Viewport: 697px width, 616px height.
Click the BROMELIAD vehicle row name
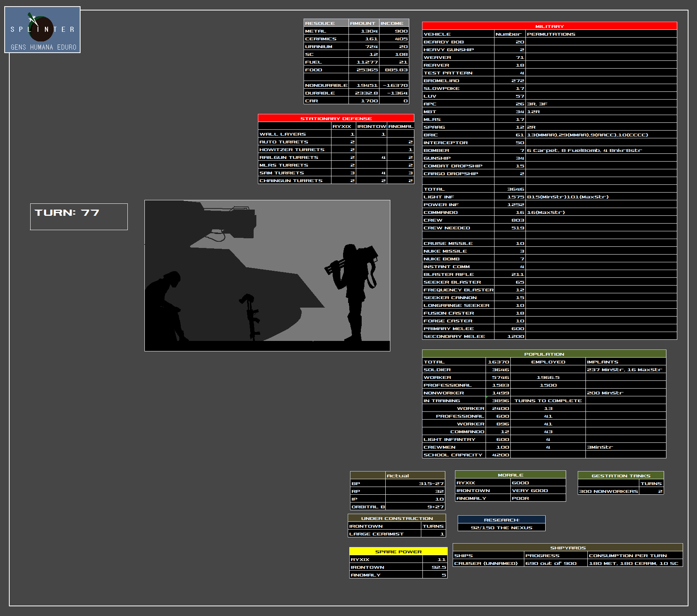(x=441, y=81)
